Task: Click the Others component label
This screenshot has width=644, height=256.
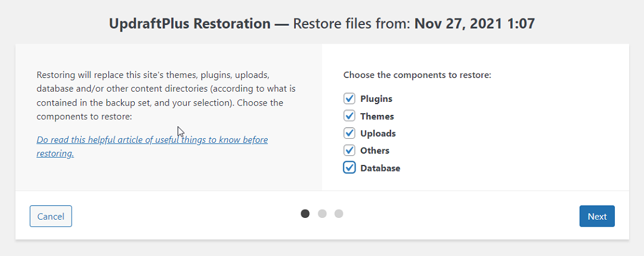Action: 375,151
